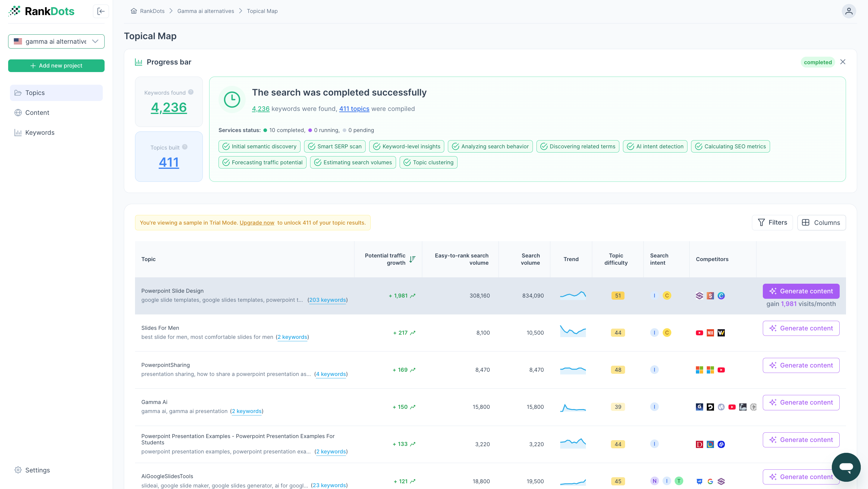This screenshot has width=868, height=489.
Task: Click the N intent badge for AiGoogleSlidesTools
Action: pyautogui.click(x=654, y=481)
